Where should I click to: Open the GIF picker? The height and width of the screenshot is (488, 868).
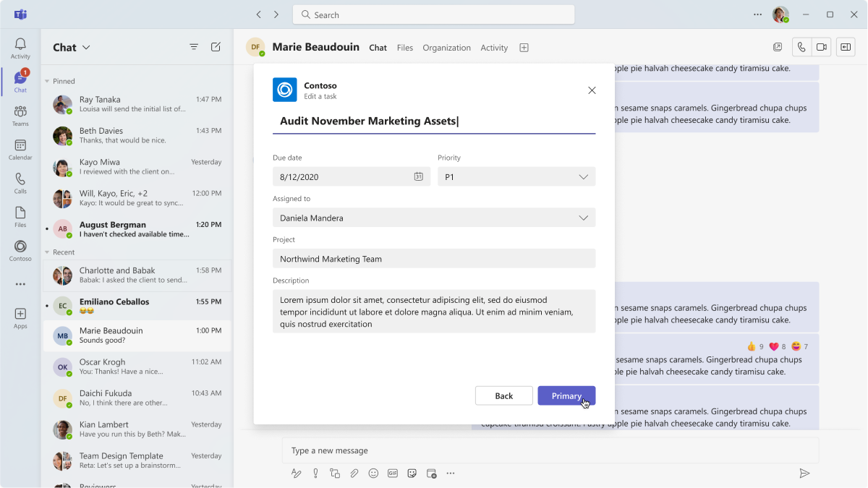click(393, 474)
